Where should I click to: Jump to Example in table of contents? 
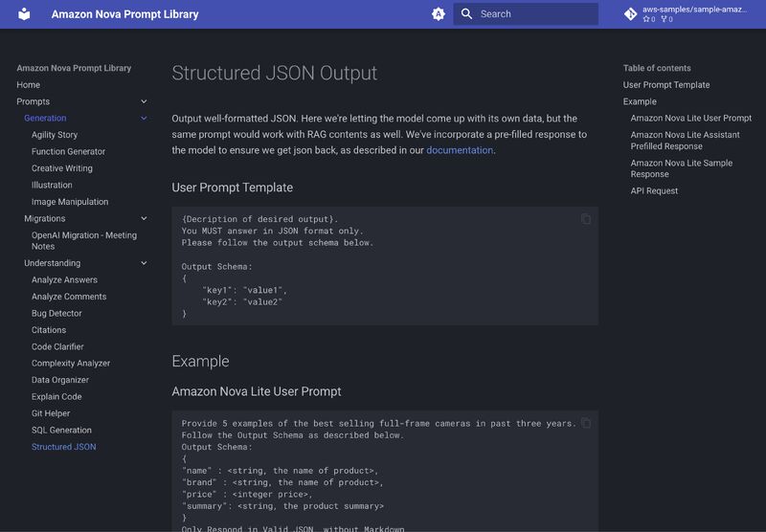(x=640, y=101)
